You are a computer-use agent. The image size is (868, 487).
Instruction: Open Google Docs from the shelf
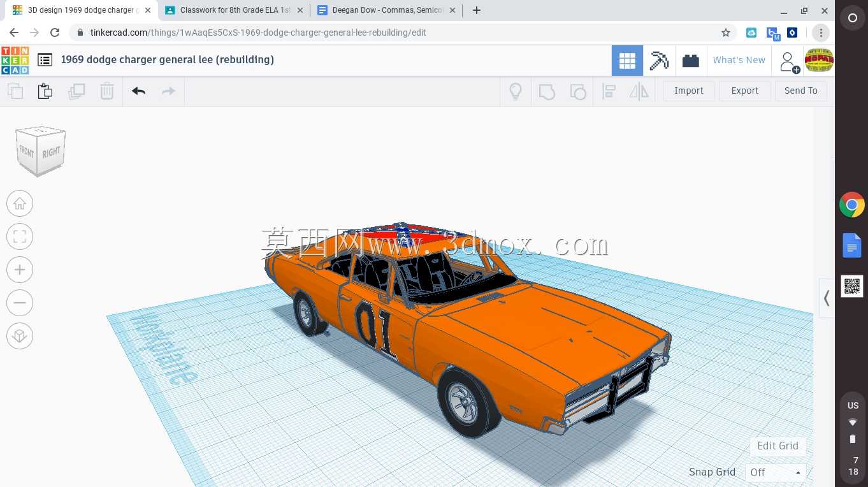(852, 245)
